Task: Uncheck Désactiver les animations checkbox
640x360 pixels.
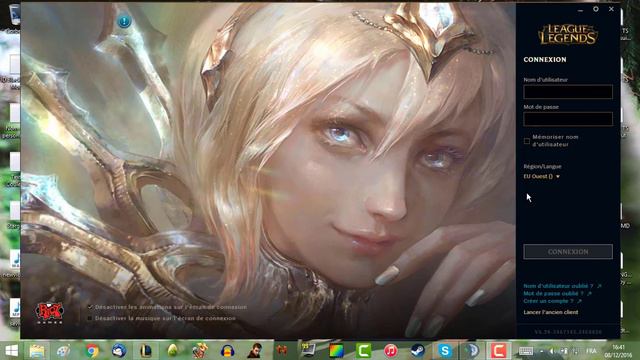Action: point(90,307)
